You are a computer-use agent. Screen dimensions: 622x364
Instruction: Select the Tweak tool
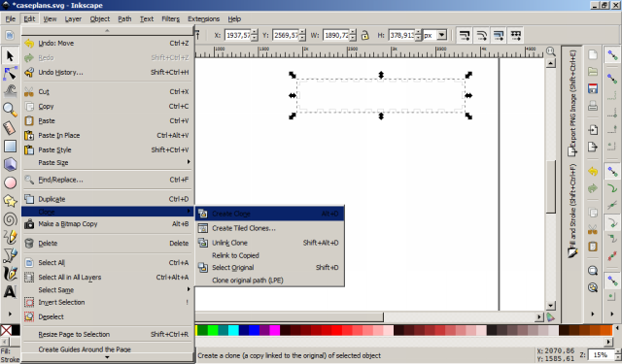coord(10,91)
